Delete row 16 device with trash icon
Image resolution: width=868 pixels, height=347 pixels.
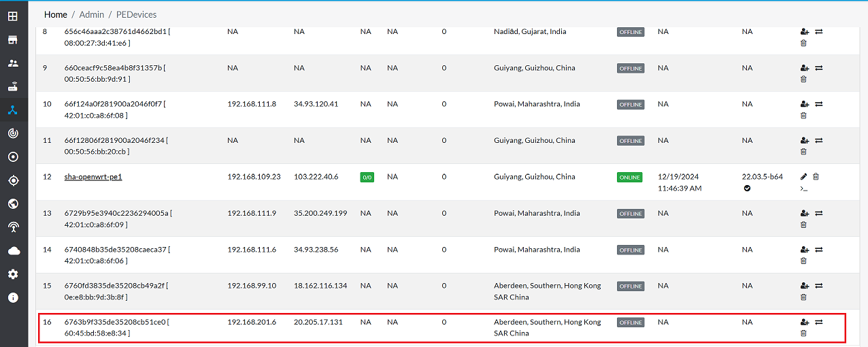tap(803, 333)
